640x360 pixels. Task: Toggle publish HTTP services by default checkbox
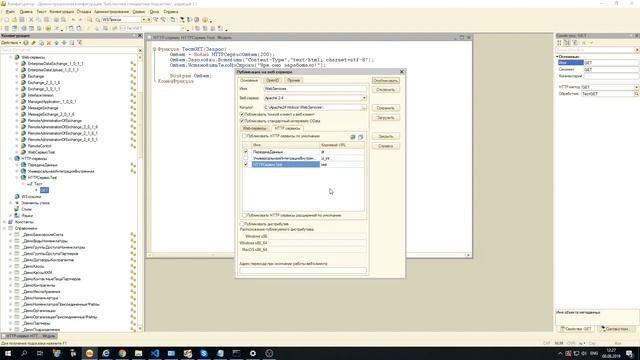(244, 136)
